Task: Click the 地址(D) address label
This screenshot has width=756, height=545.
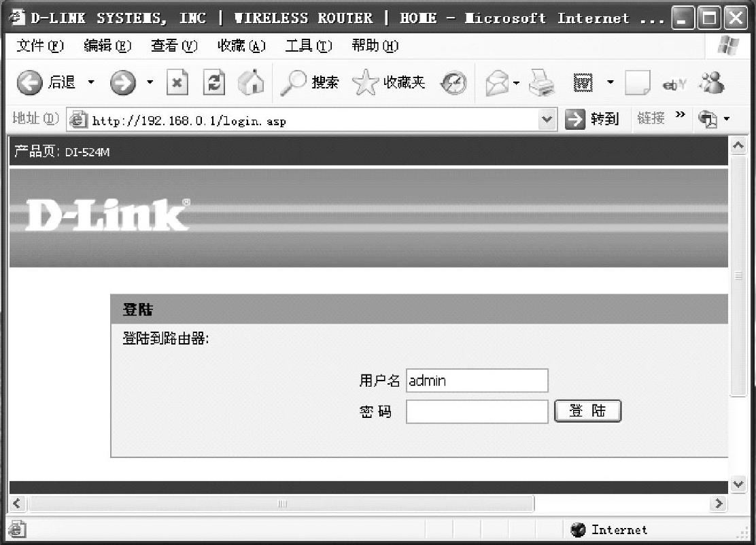Action: [35, 118]
